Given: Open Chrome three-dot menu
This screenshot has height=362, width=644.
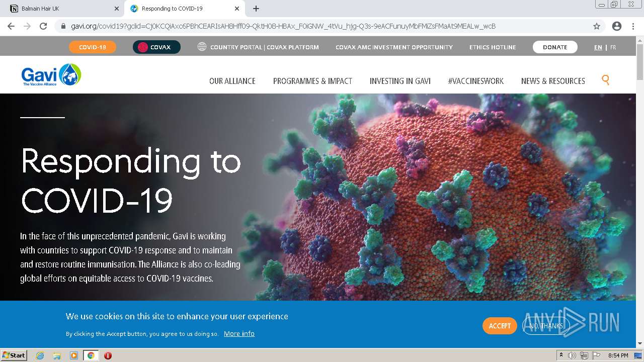Looking at the screenshot, I should tap(633, 26).
